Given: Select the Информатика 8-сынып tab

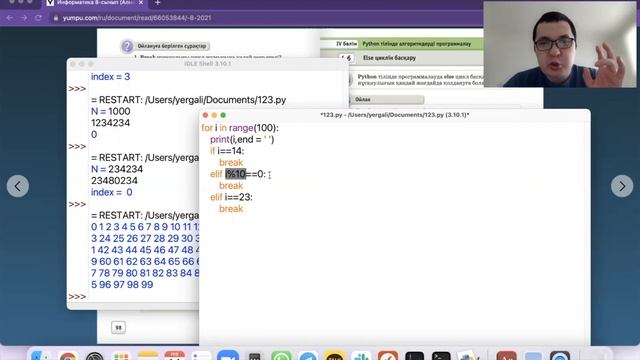Looking at the screenshot, I should click(x=96, y=3).
